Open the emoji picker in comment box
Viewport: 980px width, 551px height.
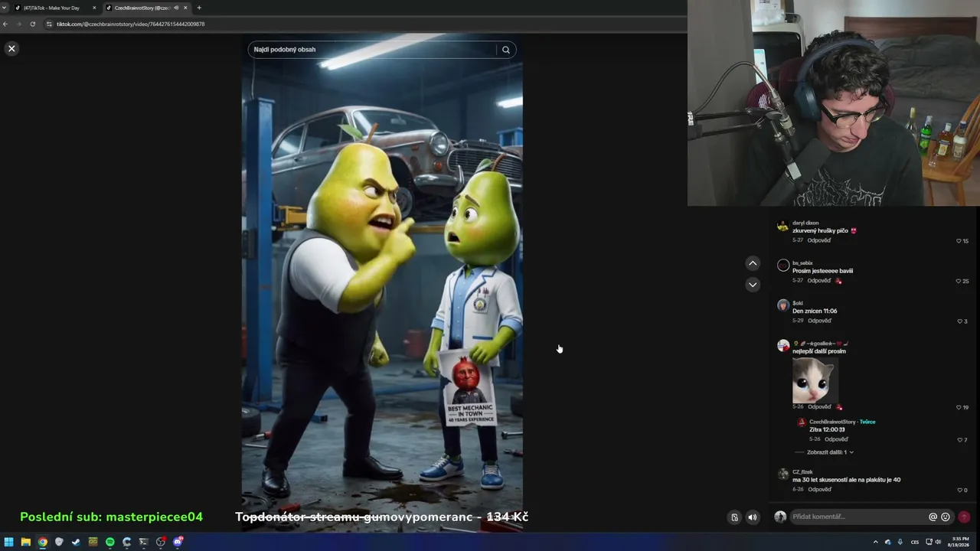pos(946,517)
